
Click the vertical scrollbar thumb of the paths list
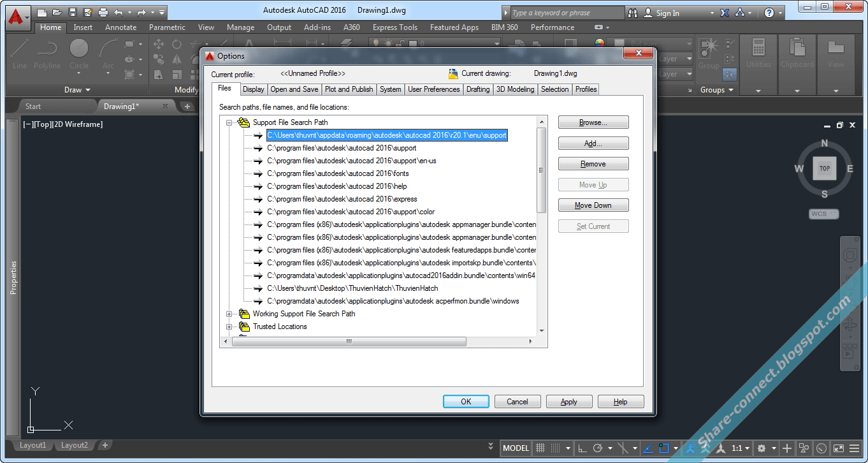coord(542,170)
